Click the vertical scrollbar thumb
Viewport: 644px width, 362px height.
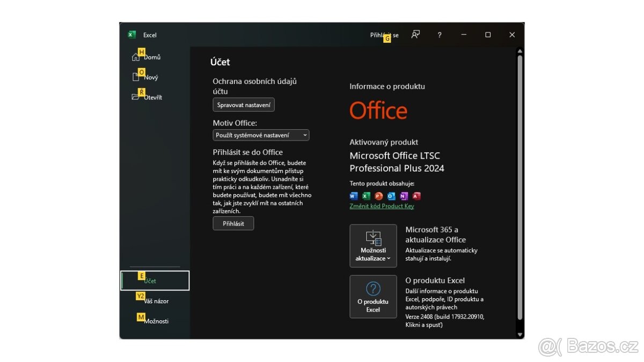[519, 187]
